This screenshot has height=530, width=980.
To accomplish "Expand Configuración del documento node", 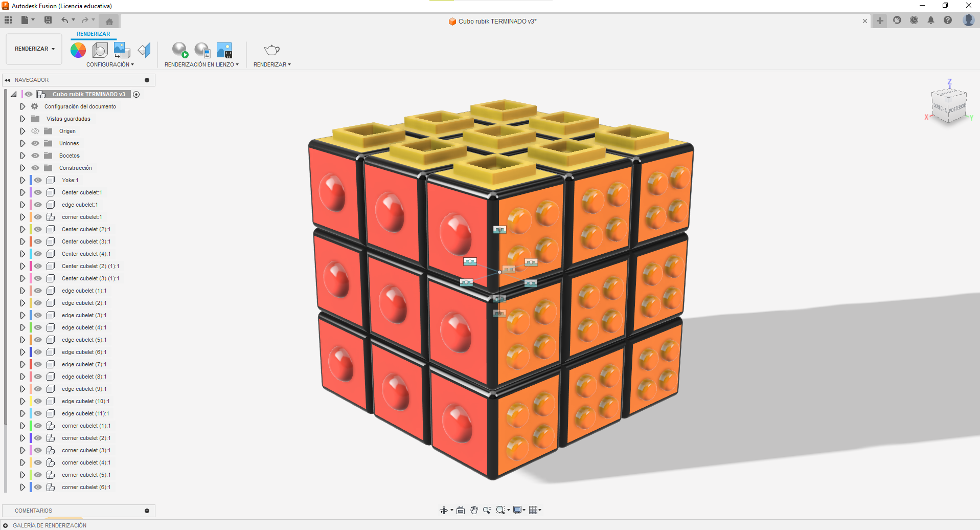I will [x=22, y=106].
